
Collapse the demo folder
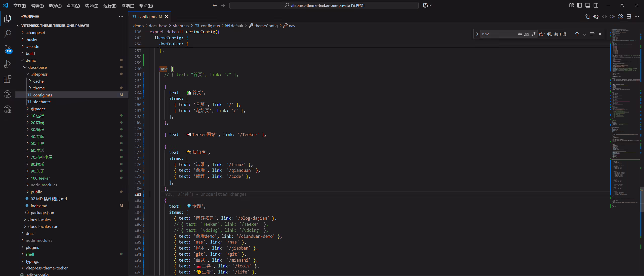(31, 60)
